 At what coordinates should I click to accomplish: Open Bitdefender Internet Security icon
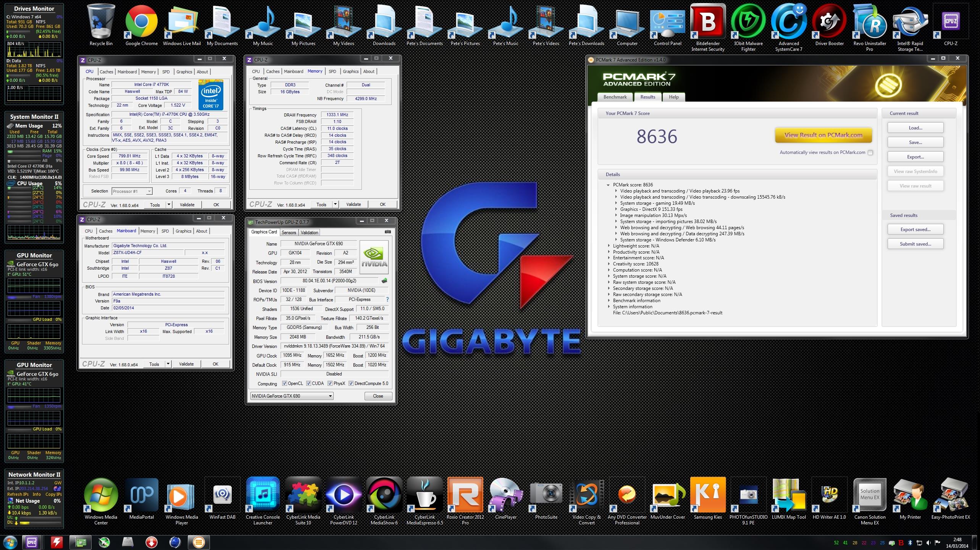tap(708, 27)
